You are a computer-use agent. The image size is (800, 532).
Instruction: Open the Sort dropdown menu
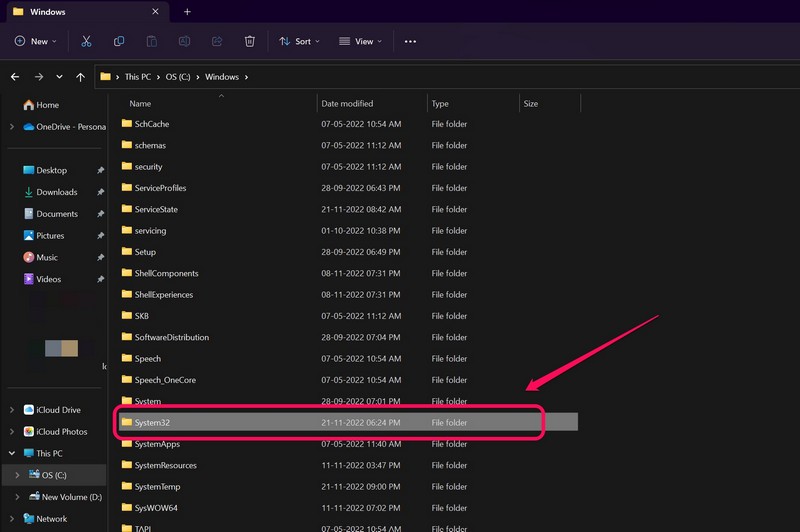pyautogui.click(x=299, y=41)
